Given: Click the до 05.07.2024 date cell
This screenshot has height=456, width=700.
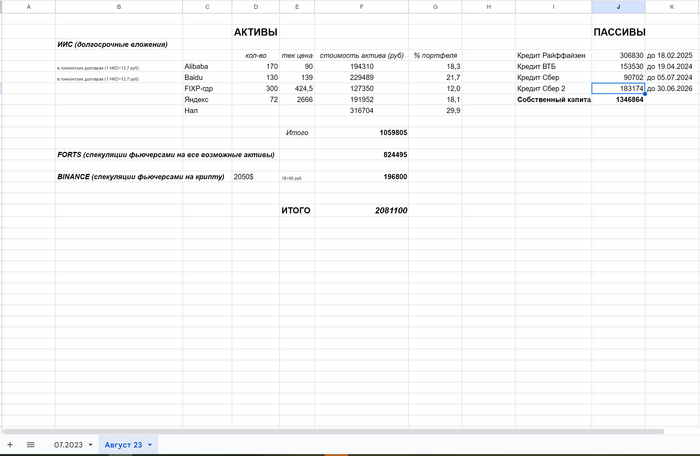Looking at the screenshot, I should 672,78.
